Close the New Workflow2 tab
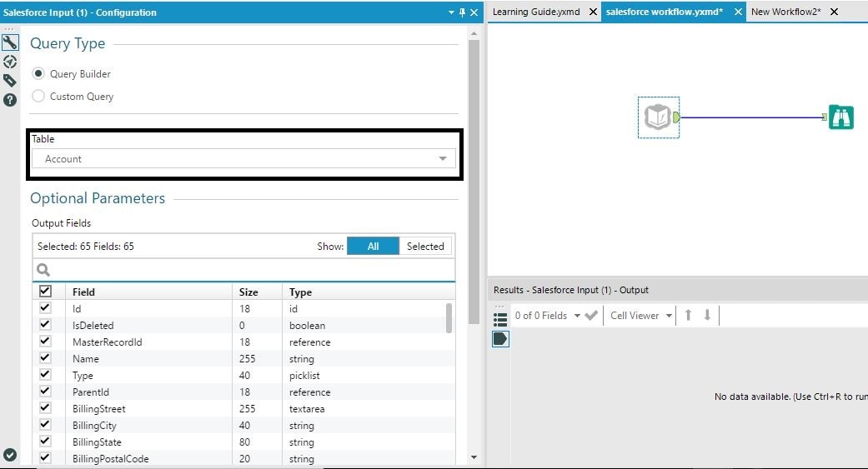The height and width of the screenshot is (469, 868). click(835, 12)
